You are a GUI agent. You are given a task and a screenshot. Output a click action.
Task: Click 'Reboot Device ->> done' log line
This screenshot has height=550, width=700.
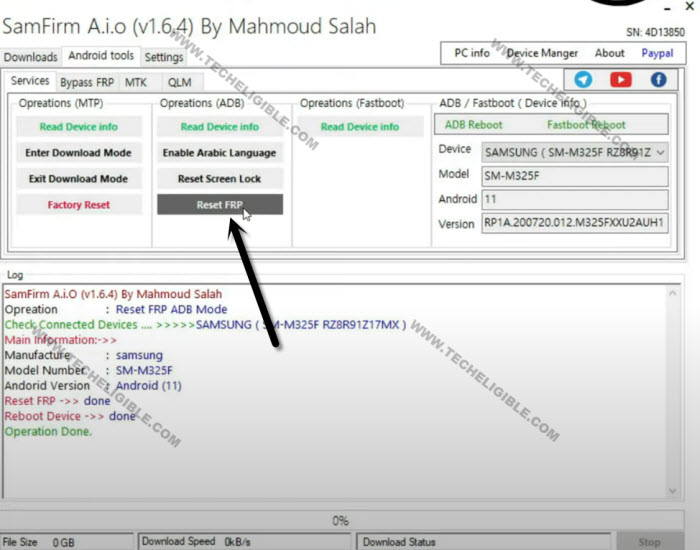(70, 416)
